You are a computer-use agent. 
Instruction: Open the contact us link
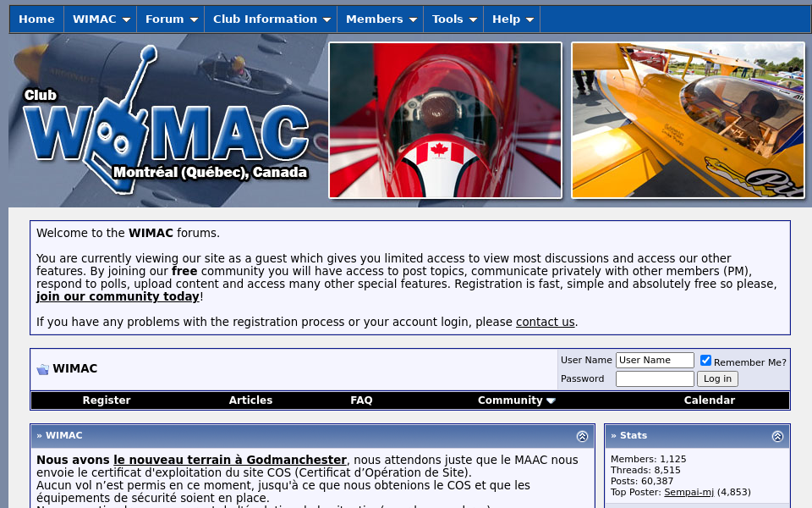[545, 322]
